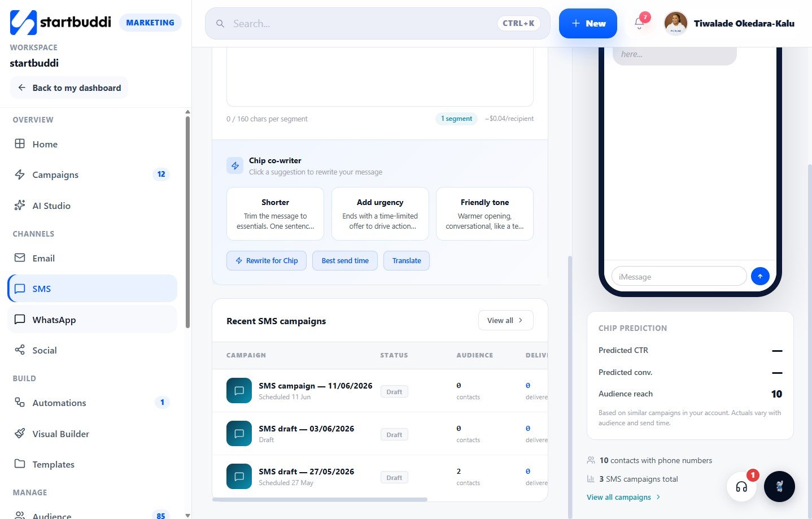Click the Home grid icon
Image resolution: width=812 pixels, height=519 pixels.
pos(20,143)
